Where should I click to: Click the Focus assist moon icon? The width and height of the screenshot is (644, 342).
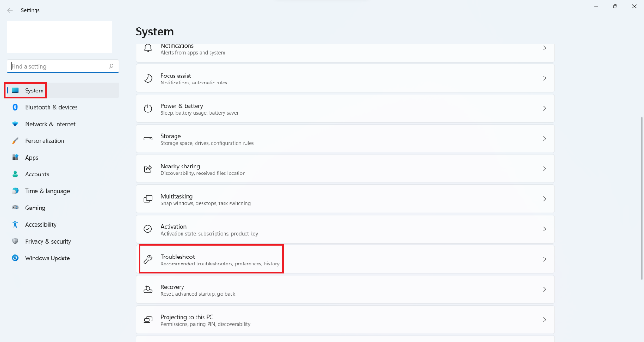(x=148, y=78)
